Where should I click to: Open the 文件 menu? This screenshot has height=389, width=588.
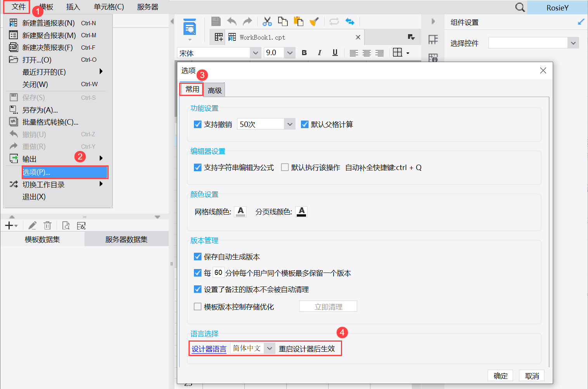18,7
